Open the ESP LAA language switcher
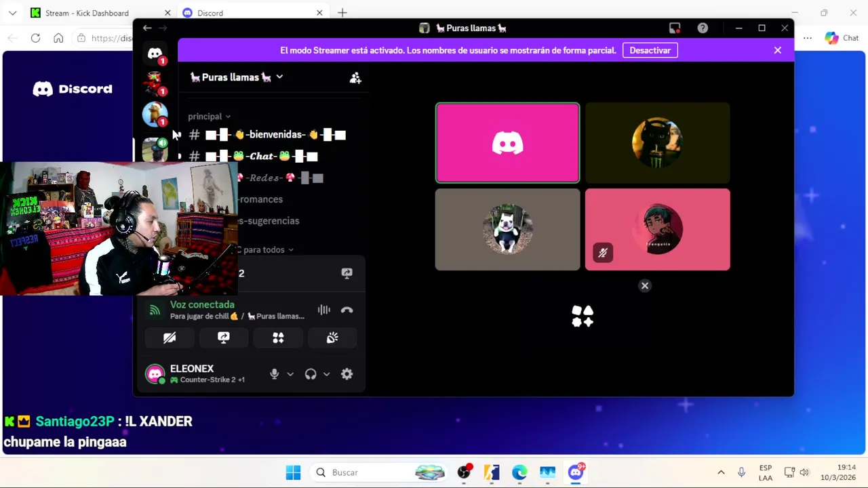 (x=766, y=472)
